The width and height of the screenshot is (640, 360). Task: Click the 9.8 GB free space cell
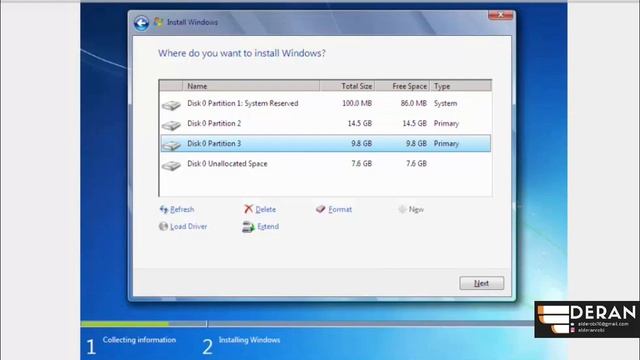coord(416,144)
